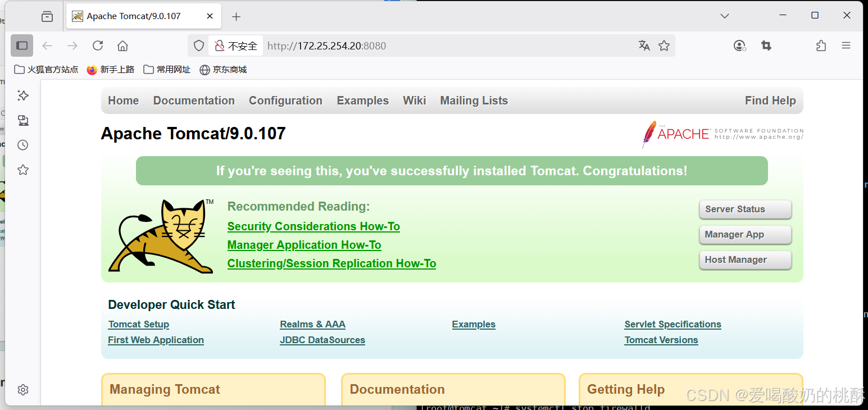Click the screenshot crop tool icon
Image resolution: width=868 pixels, height=410 pixels.
coord(766,45)
